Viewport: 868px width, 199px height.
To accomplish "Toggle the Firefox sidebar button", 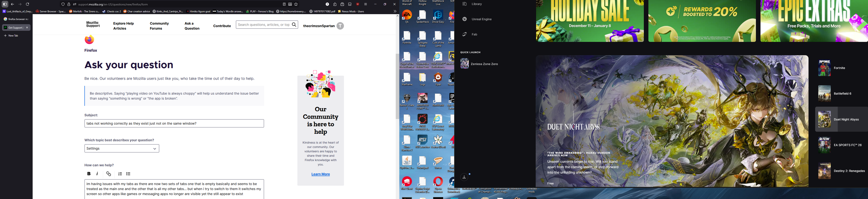I will pos(5,4).
